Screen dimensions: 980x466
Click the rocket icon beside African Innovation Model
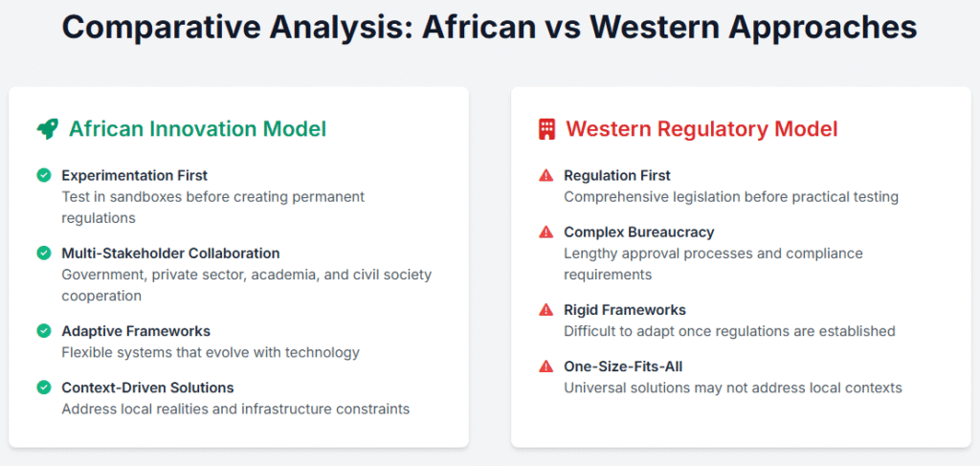click(x=48, y=129)
